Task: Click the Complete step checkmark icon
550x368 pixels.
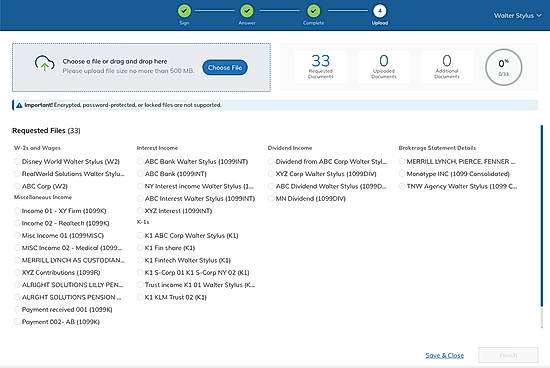Action: click(x=313, y=11)
